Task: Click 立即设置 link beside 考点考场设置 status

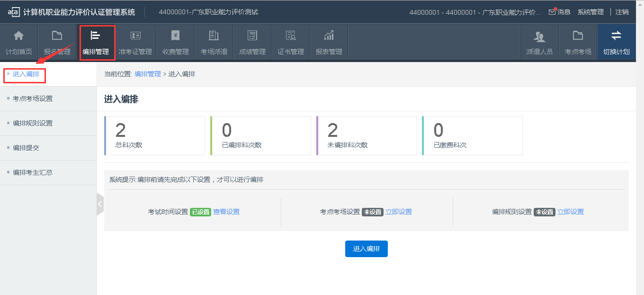Action: click(x=399, y=212)
